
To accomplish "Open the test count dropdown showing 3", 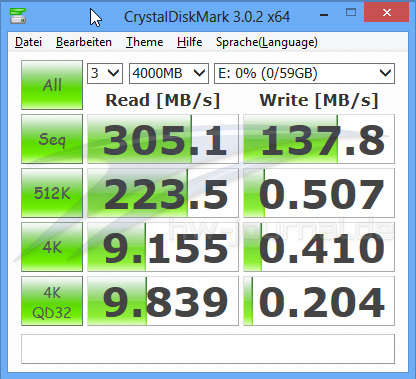I will [x=105, y=73].
